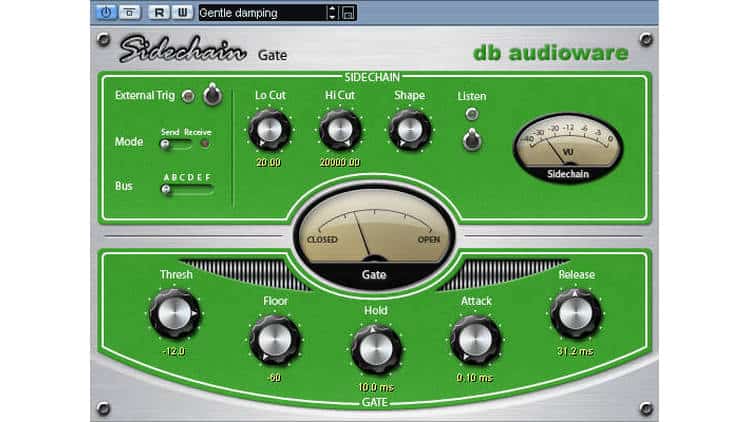Enable the R read automation button
The width and height of the screenshot is (750, 422).
tap(158, 12)
